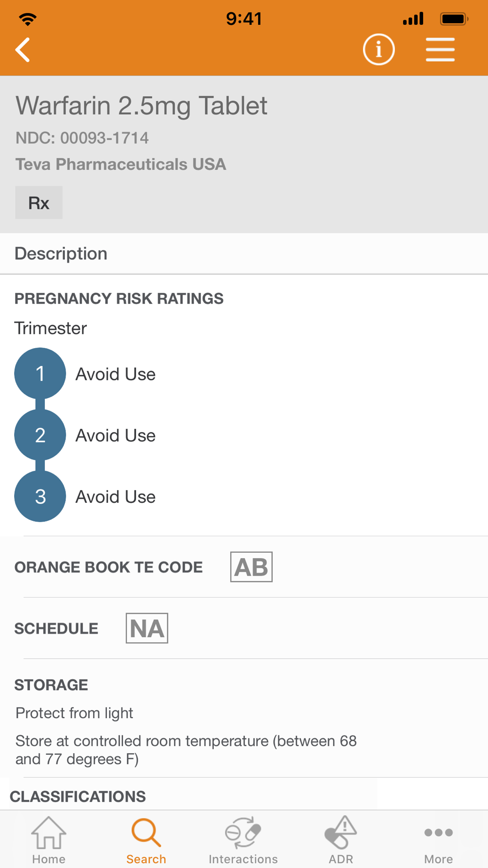488x868 pixels.
Task: Tap the Teva Pharmaceuticals USA manufacturer name
Action: pyautogui.click(x=121, y=165)
